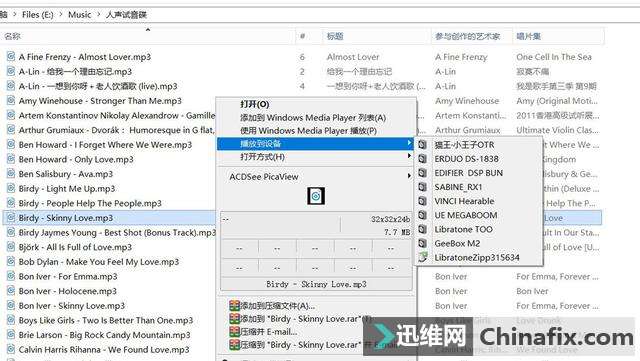Open the 播放到设备 submenu entry
This screenshot has width=640, height=361.
pyautogui.click(x=316, y=143)
